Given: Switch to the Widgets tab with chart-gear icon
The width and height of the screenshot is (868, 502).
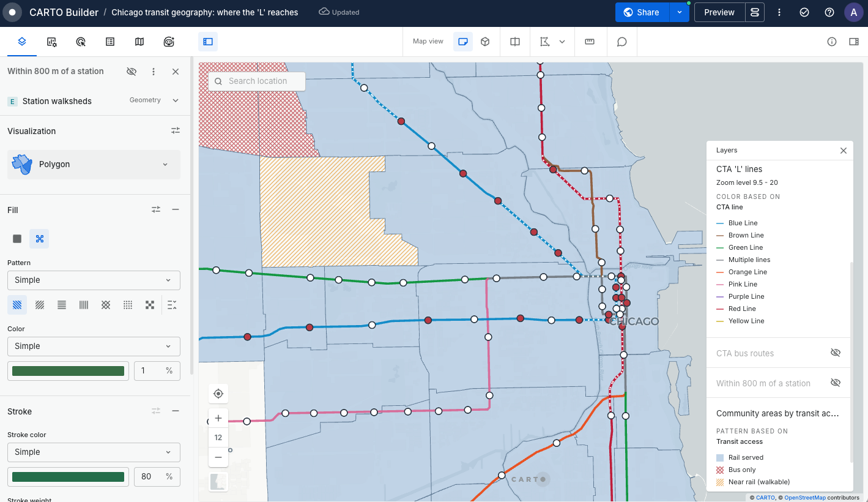Looking at the screenshot, I should [51, 42].
